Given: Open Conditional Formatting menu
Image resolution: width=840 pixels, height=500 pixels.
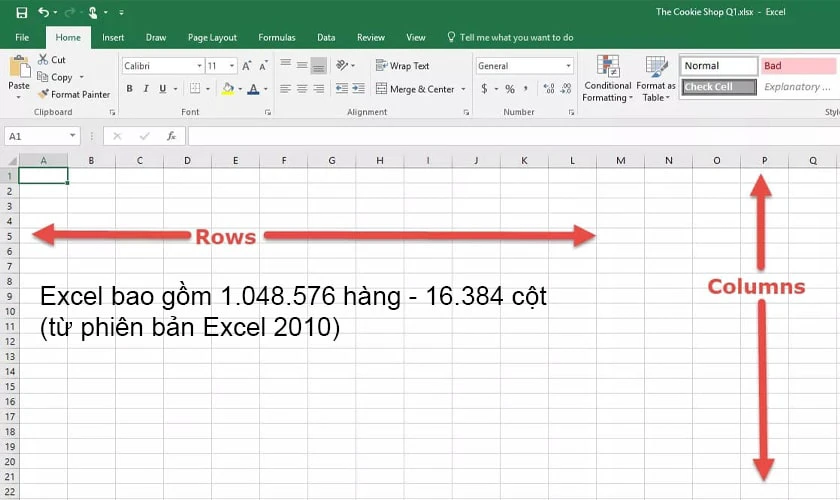Looking at the screenshot, I should coord(608,78).
